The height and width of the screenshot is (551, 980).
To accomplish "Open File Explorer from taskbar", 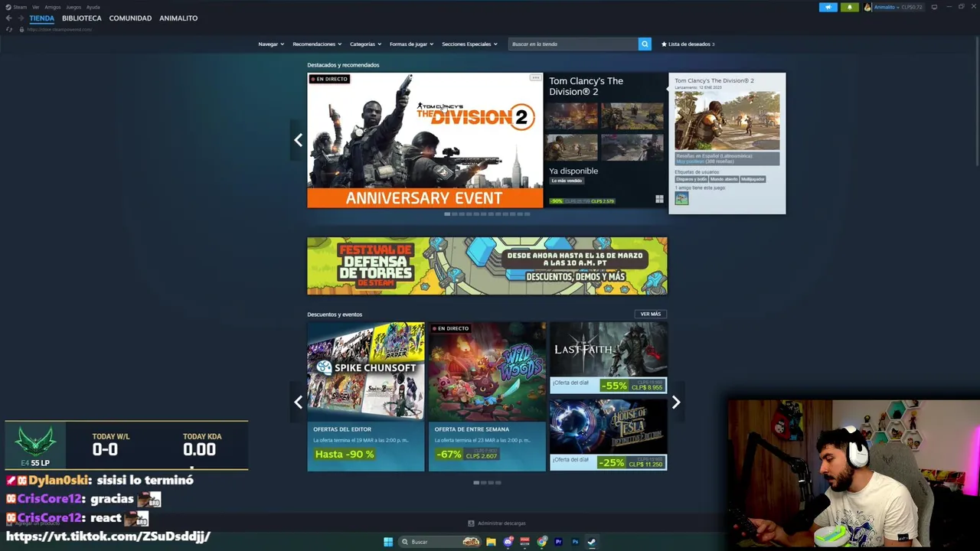I will tap(491, 542).
